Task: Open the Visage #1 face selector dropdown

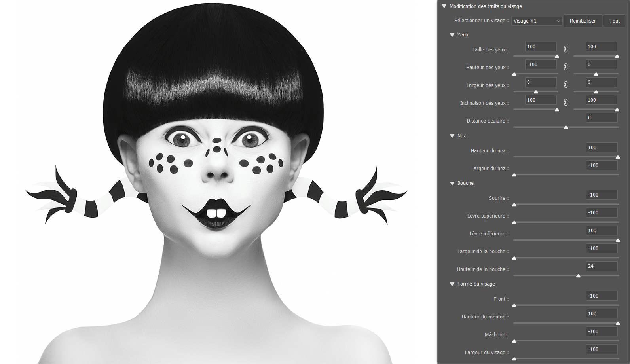Action: (x=537, y=21)
